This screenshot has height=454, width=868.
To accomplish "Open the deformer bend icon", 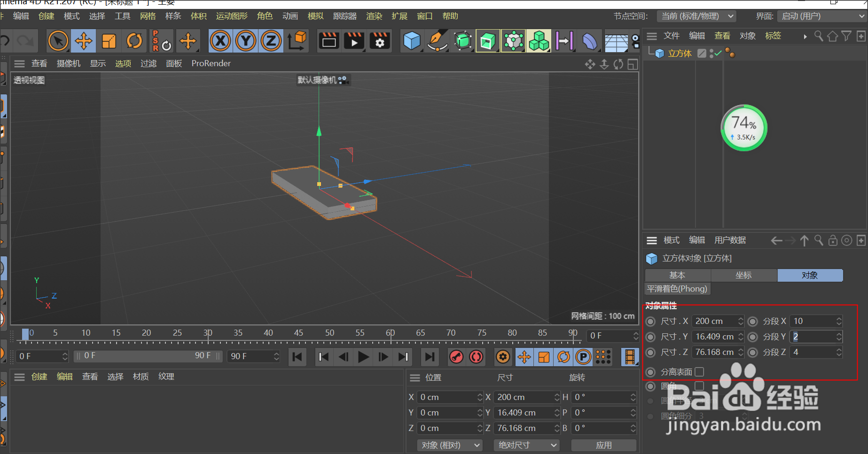I will (x=590, y=41).
